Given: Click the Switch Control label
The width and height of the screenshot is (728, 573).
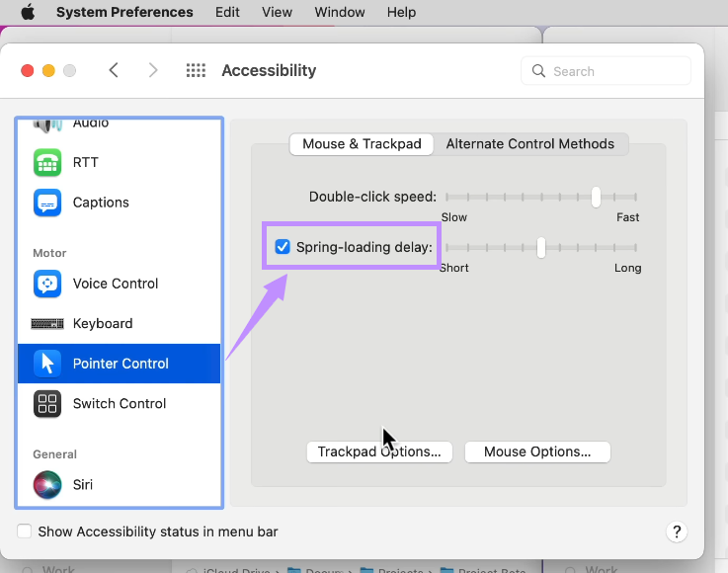Looking at the screenshot, I should coord(120,403).
